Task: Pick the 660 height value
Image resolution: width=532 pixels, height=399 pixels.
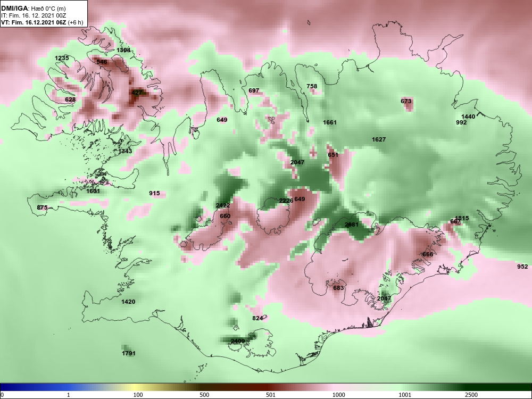Action: pos(225,216)
